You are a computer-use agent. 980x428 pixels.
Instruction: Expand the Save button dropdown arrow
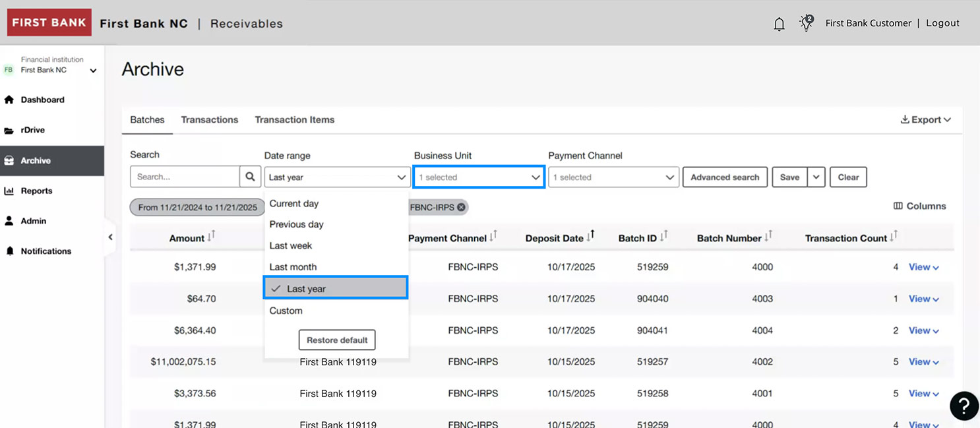point(816,177)
